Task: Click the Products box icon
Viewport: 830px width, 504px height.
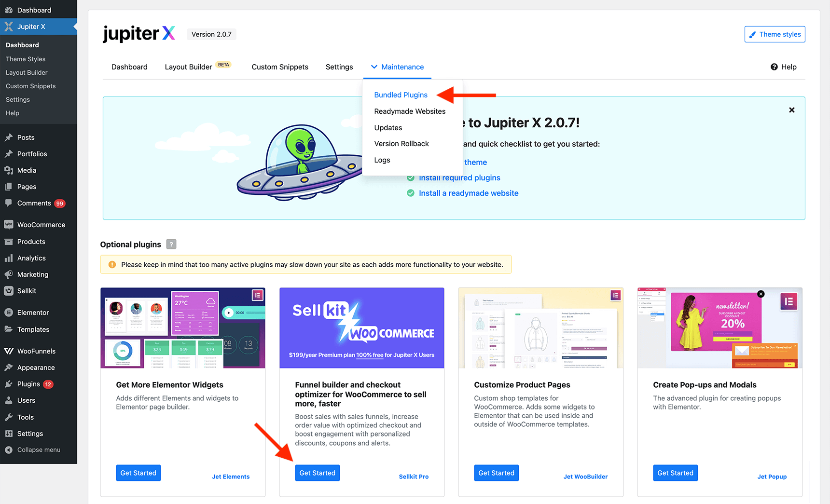Action: pyautogui.click(x=9, y=242)
